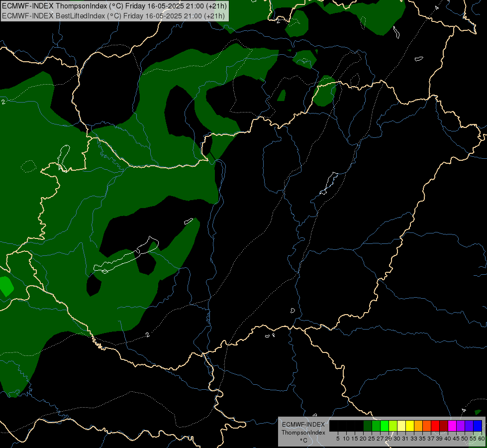Click the legend tick value 25
487x448 pixels.
(372, 439)
